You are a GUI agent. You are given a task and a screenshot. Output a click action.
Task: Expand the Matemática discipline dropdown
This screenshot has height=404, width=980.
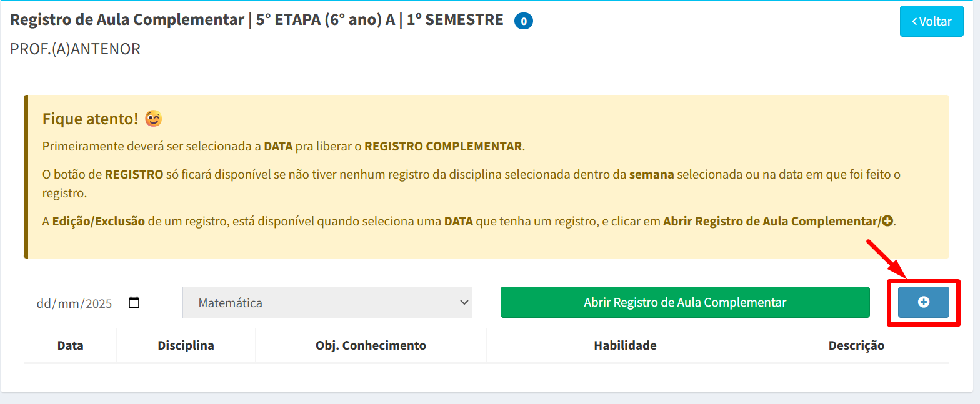tap(327, 303)
